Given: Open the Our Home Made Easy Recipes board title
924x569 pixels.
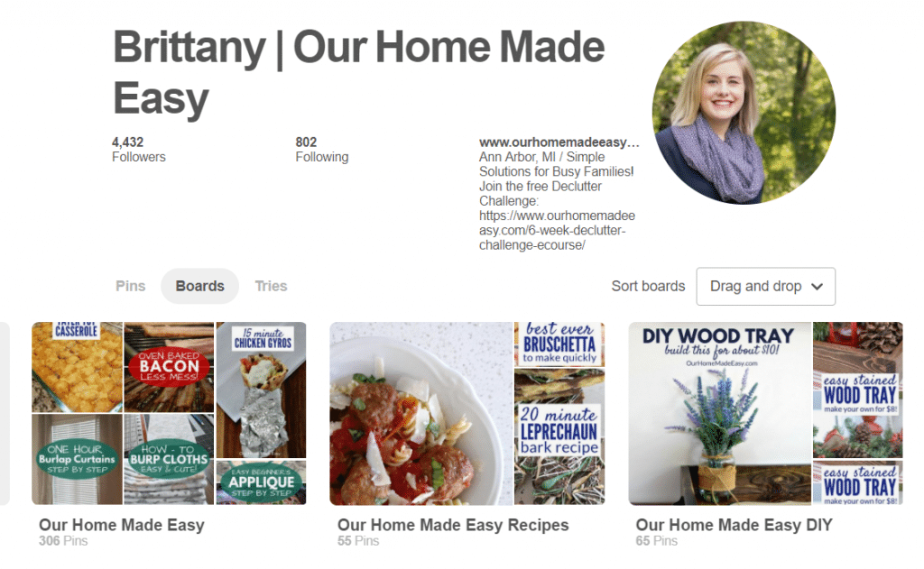Looking at the screenshot, I should [x=453, y=525].
